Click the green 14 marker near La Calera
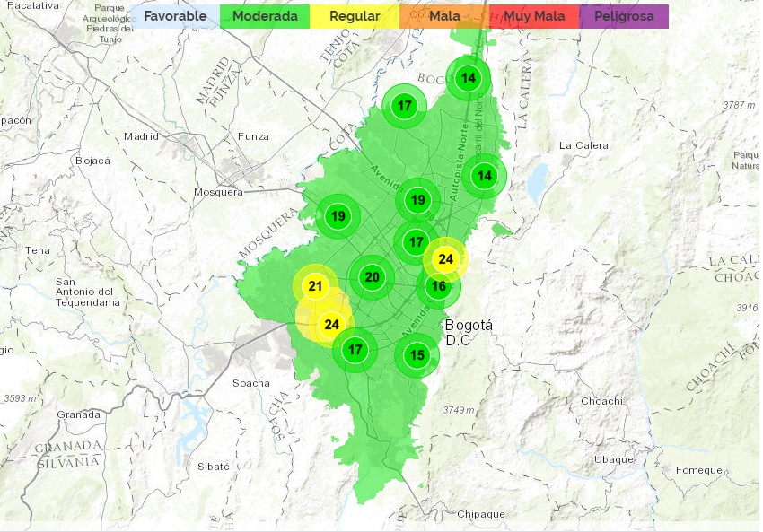The width and height of the screenshot is (763, 532). pyautogui.click(x=484, y=176)
